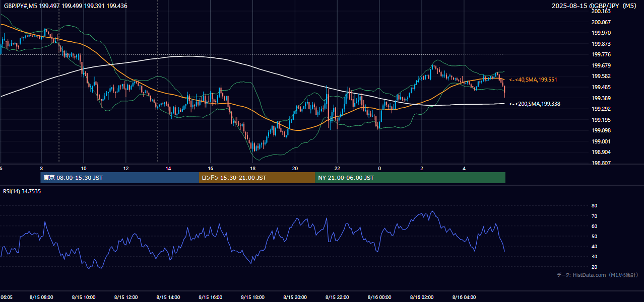Click the '8/15 08:00' bottom axis label

pos(41,297)
